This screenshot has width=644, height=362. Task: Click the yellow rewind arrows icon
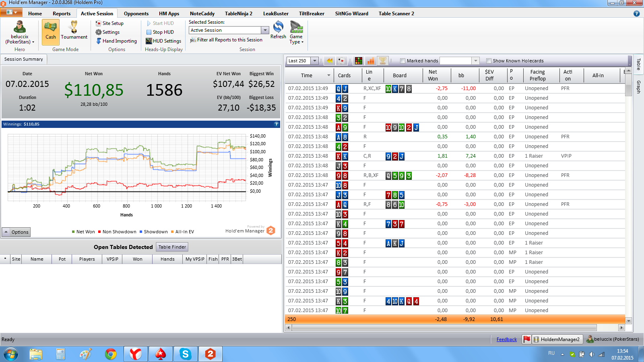[x=330, y=61]
